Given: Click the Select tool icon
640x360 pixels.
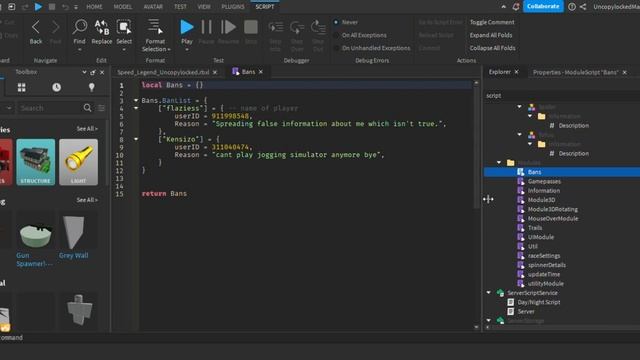Looking at the screenshot, I should [x=124, y=27].
